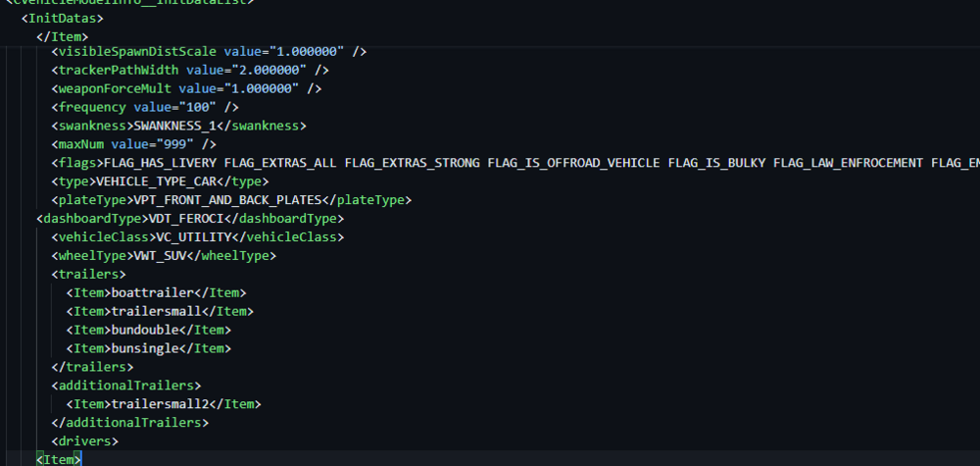Click the highlighted Item tag on last line

tap(59, 460)
